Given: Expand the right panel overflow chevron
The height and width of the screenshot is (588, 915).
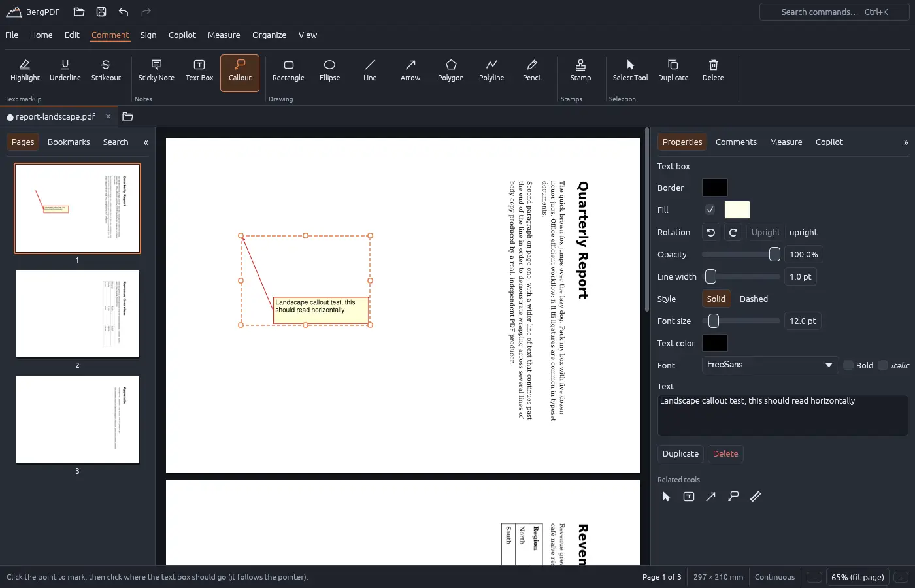Looking at the screenshot, I should 906,142.
